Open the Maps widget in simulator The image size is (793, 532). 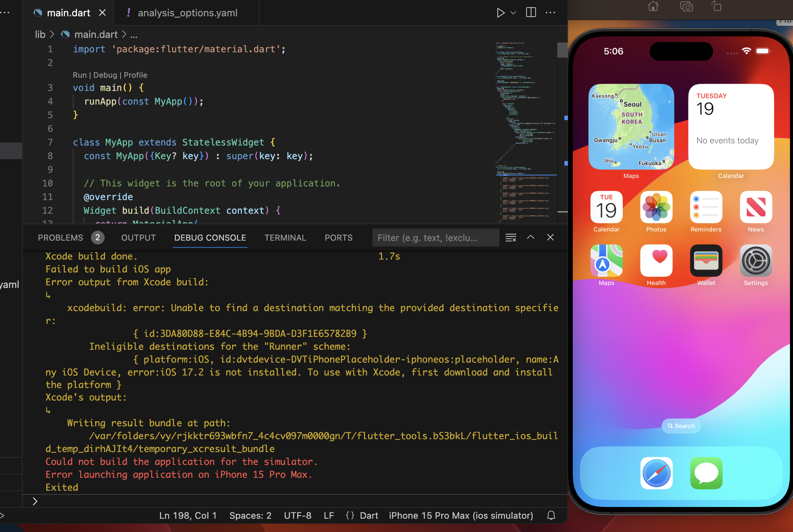point(631,127)
